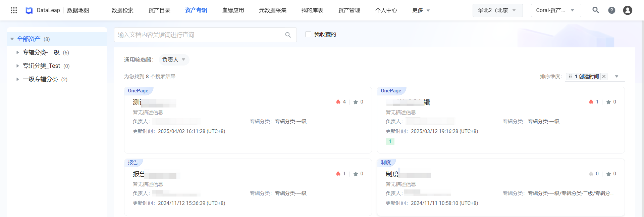
Task: Select 一级专辑分类 category
Action: click(x=41, y=79)
